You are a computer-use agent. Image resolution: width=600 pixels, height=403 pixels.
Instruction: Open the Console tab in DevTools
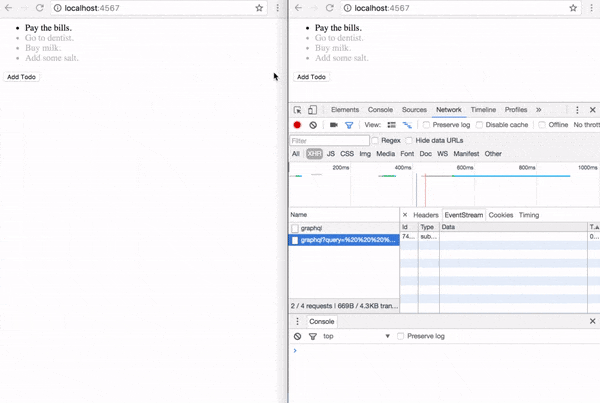380,110
